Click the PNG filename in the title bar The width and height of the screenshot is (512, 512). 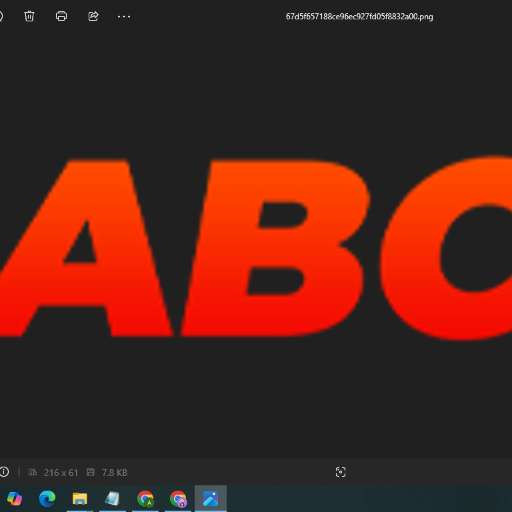[359, 17]
